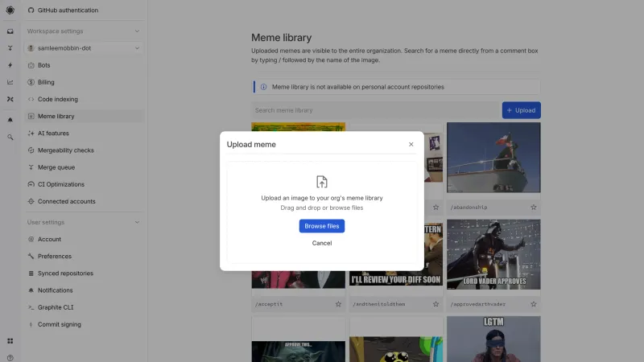Screen dimensions: 644x362
Task: Open Merge queue settings item
Action: (84, 167)
